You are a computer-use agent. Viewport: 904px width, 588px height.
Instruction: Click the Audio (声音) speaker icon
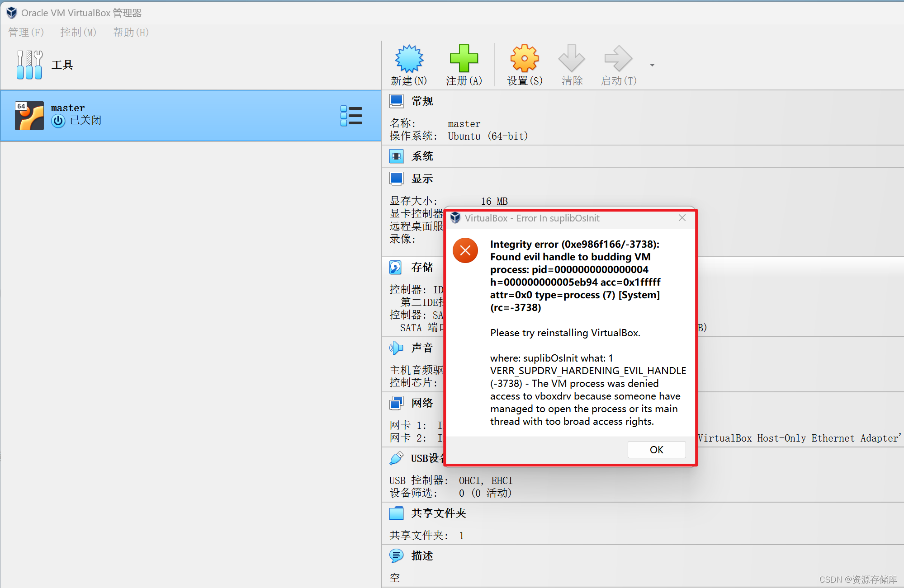click(x=396, y=348)
